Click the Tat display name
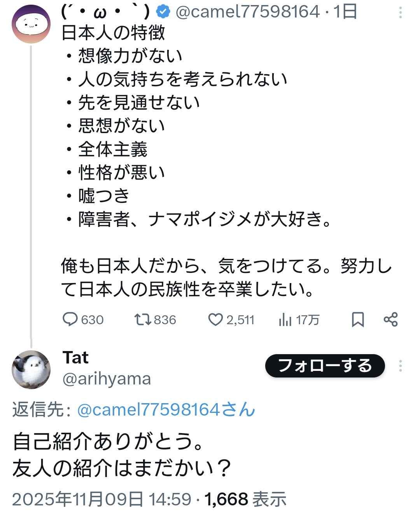 75,357
